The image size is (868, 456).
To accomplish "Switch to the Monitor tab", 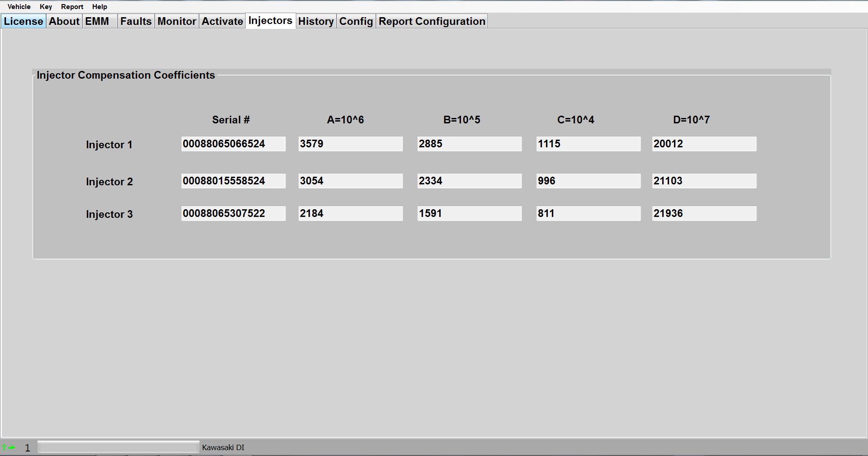I will point(177,21).
